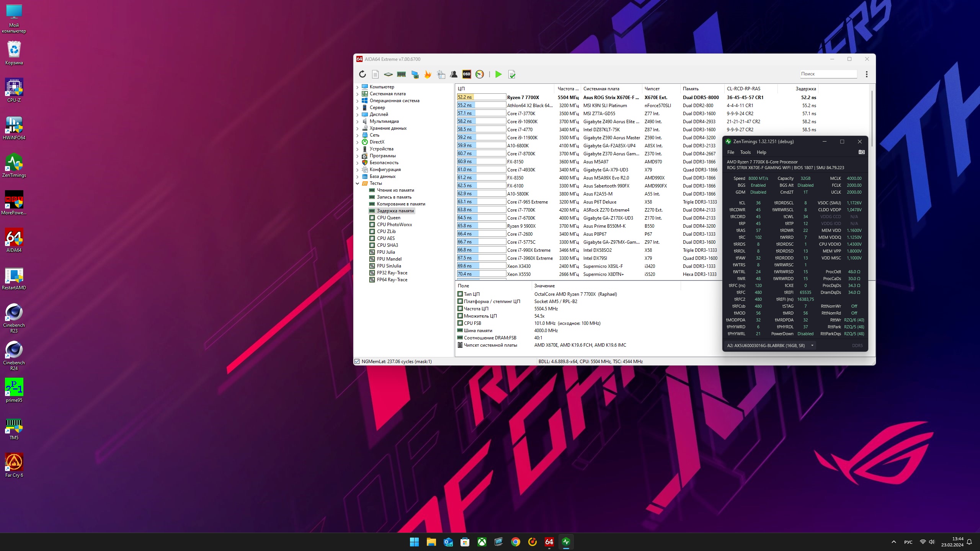Open the A2 memory module dropdown
This screenshot has height=551, width=980.
(812, 346)
